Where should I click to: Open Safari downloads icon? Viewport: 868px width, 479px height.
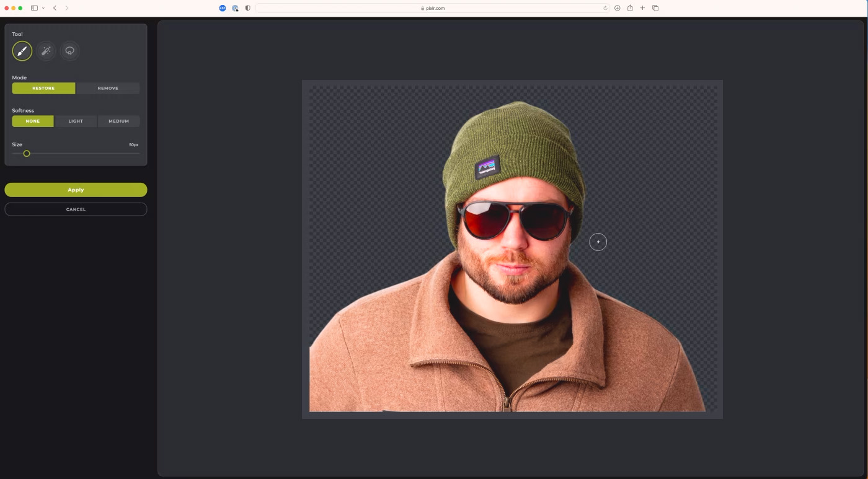[x=618, y=8]
